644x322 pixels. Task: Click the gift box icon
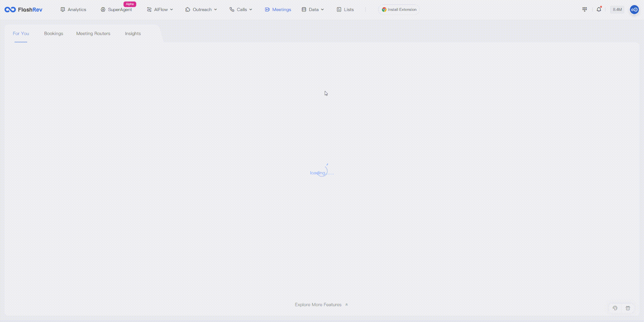628,308
